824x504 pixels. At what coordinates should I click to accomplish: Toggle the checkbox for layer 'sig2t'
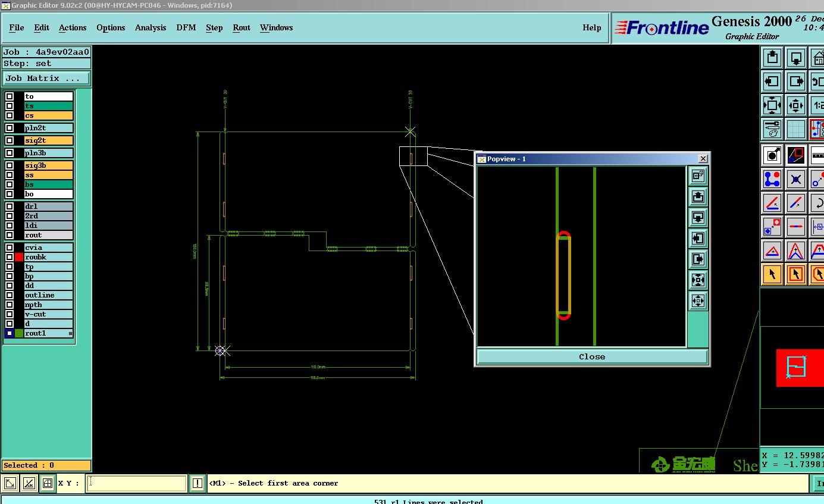(10, 140)
